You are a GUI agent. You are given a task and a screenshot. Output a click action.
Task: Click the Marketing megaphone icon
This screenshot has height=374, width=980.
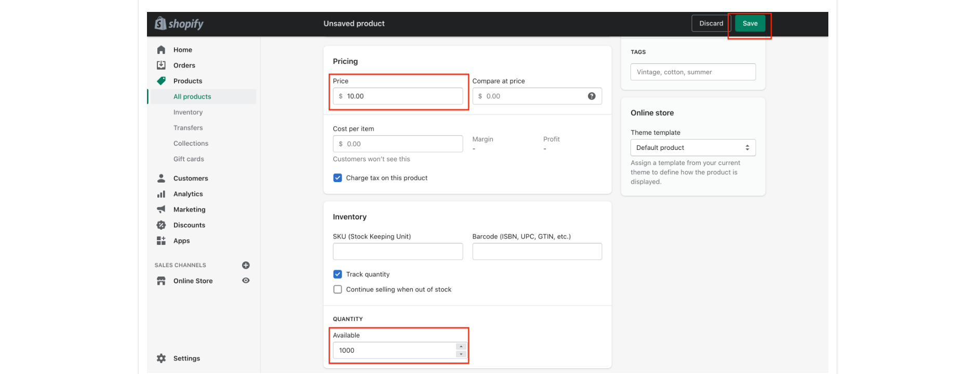click(x=161, y=210)
